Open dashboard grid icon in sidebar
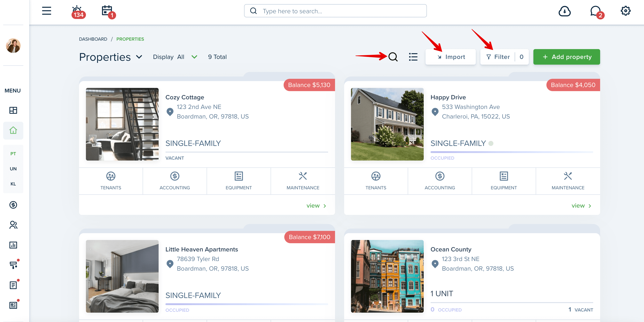 pyautogui.click(x=13, y=110)
